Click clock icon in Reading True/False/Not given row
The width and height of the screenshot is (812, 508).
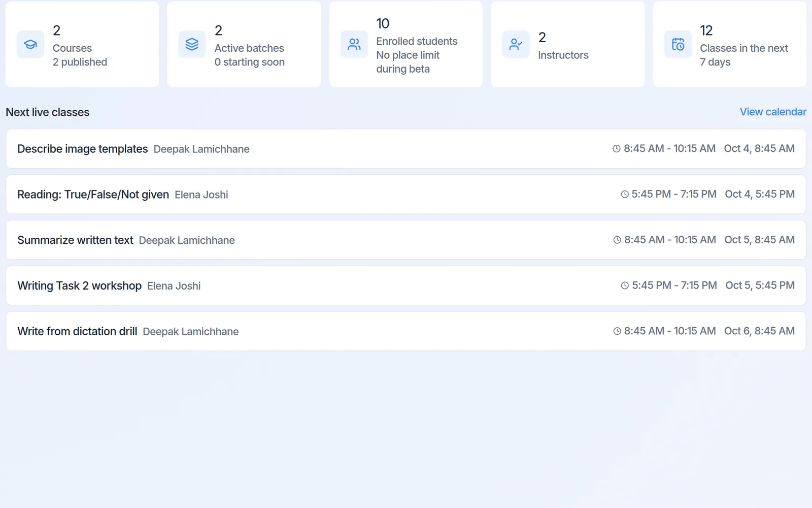click(625, 195)
